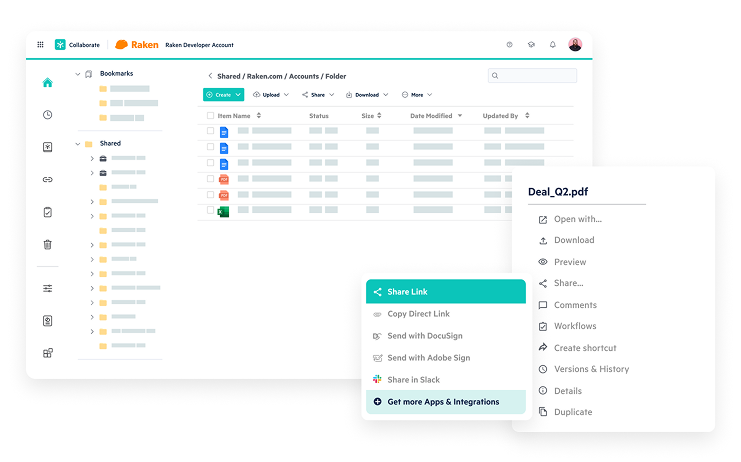Screen dimensions: 741x462
Task: Check the box for the Excel file row
Action: (210, 211)
